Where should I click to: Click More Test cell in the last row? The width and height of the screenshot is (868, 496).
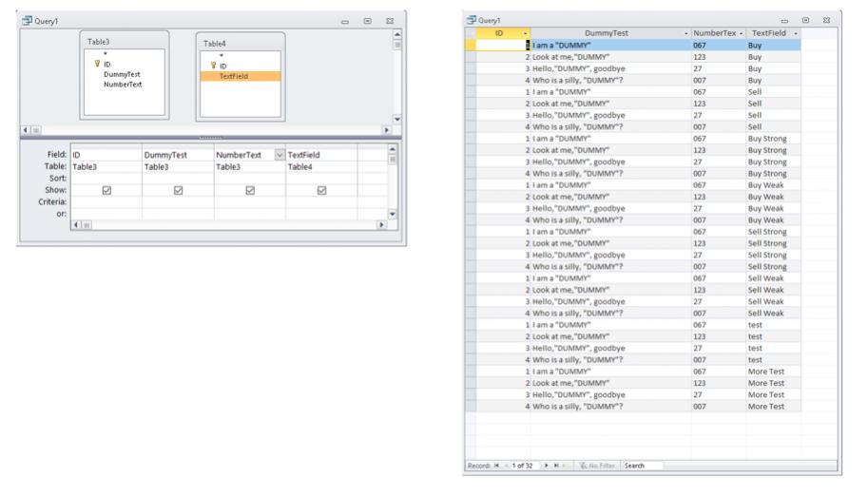[773, 407]
